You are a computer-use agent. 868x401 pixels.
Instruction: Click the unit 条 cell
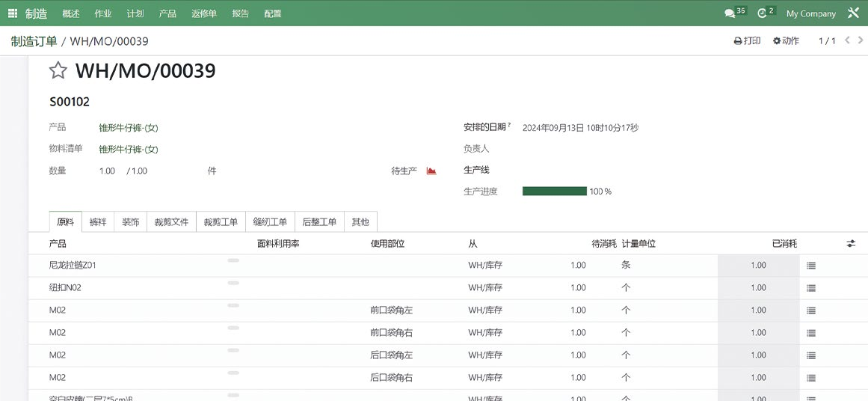click(626, 266)
